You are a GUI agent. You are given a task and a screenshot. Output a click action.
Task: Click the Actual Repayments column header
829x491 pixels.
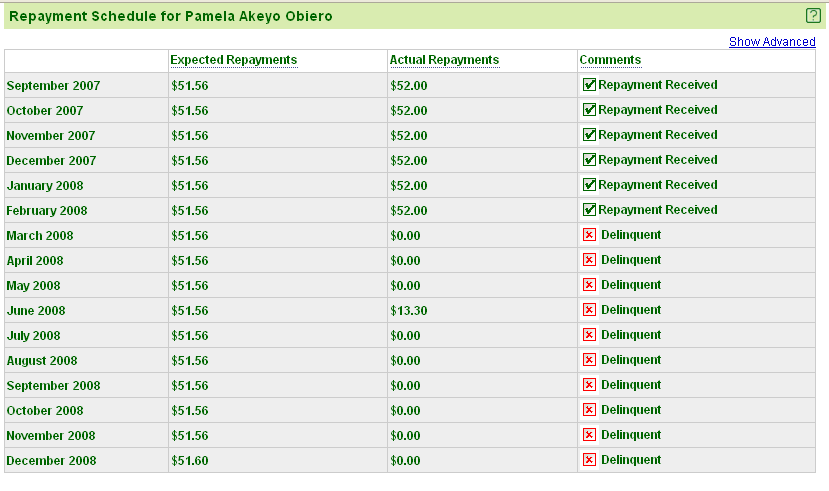[x=443, y=60]
